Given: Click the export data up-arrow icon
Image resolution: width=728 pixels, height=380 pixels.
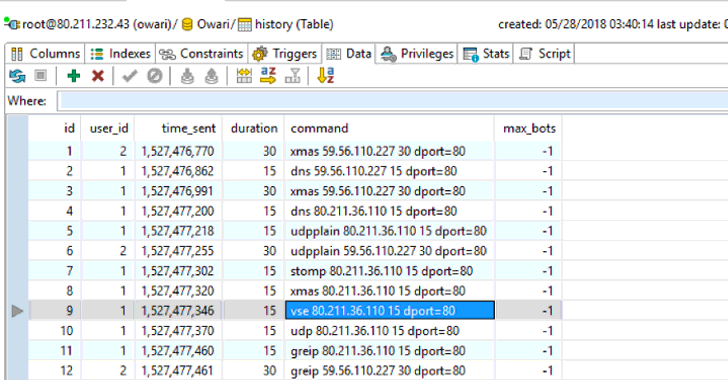Looking at the screenshot, I should coord(211,76).
